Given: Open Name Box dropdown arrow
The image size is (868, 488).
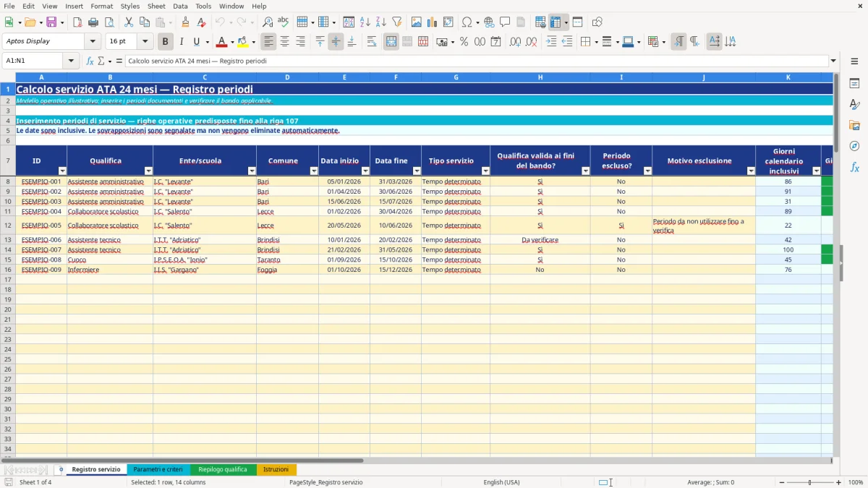Looking at the screenshot, I should [x=71, y=61].
